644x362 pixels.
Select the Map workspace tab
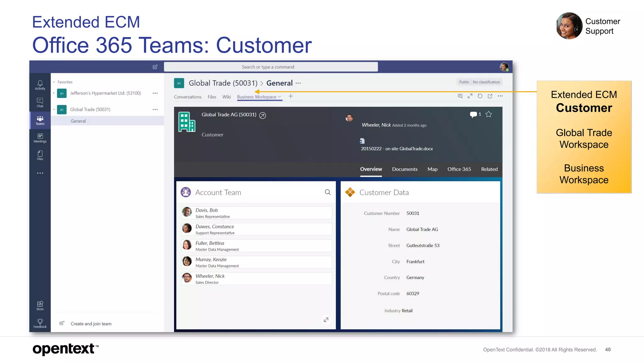[432, 169]
